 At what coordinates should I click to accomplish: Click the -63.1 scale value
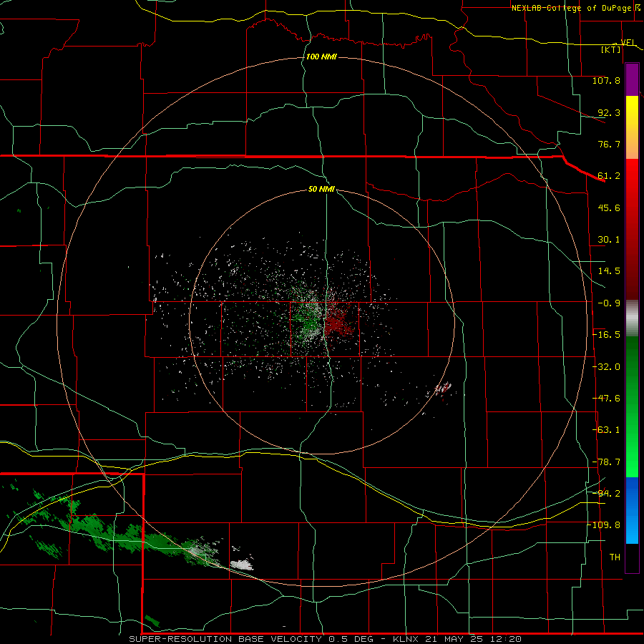click(x=606, y=430)
